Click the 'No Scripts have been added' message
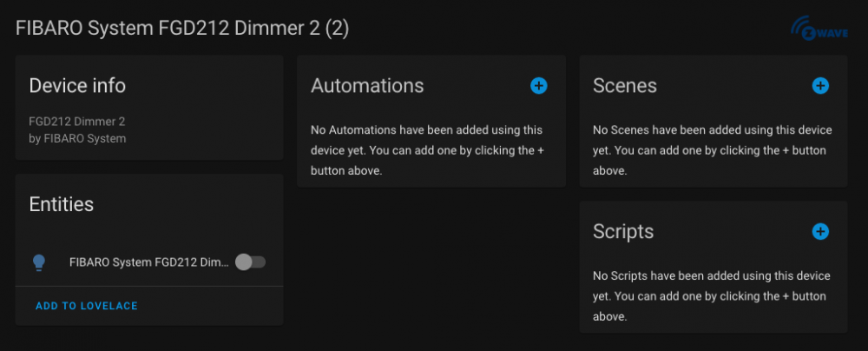The width and height of the screenshot is (868, 351). (712, 296)
